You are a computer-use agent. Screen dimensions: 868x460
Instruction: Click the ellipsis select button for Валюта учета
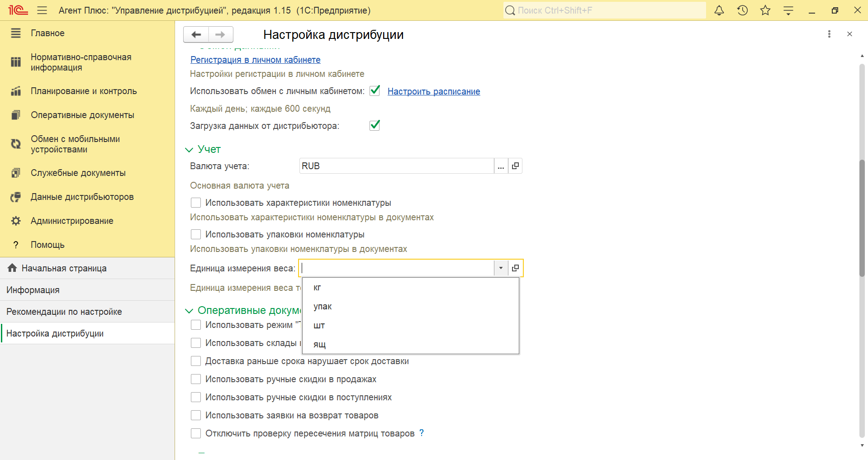tap(501, 166)
